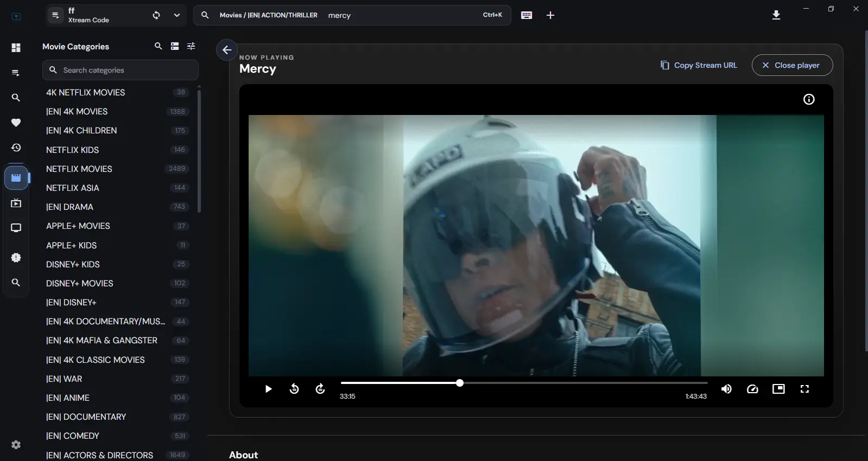868x461 pixels.
Task: Toggle the category list view icon
Action: [175, 46]
